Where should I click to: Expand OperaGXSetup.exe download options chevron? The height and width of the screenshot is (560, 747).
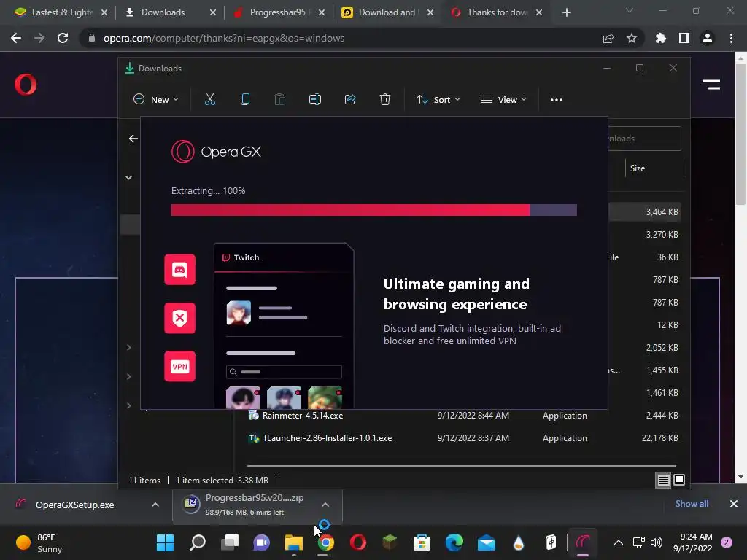(x=155, y=505)
